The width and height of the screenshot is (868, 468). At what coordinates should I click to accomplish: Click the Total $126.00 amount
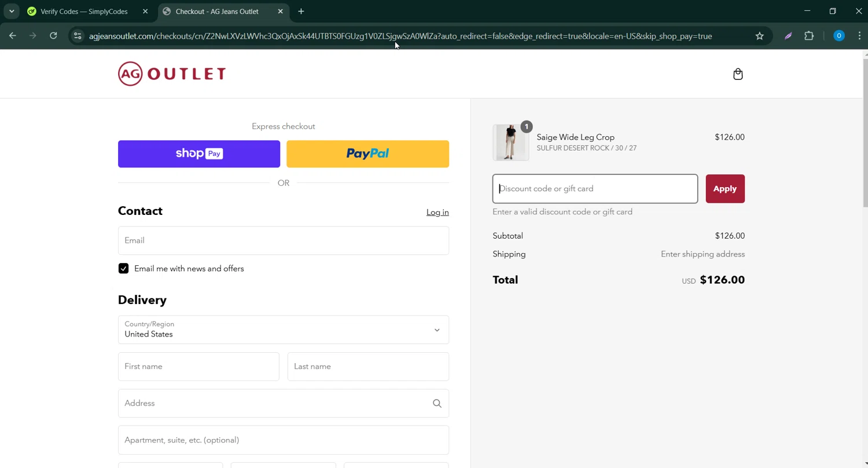[x=722, y=280]
